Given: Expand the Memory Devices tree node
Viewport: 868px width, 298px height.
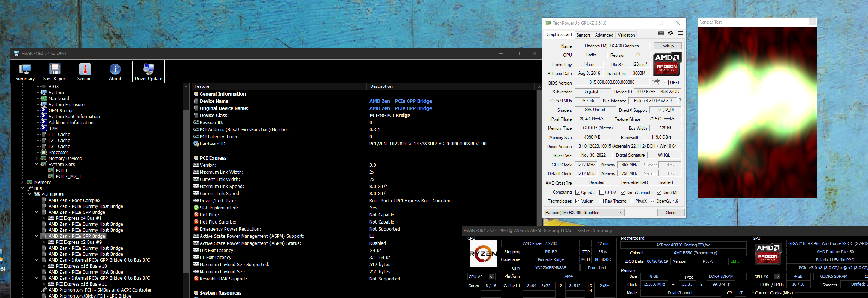Looking at the screenshot, I should coord(36,159).
